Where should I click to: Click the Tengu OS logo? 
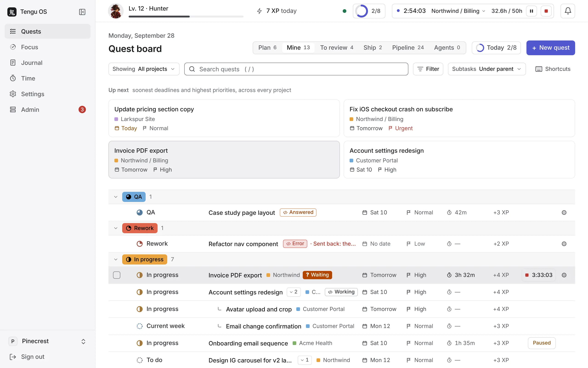click(12, 12)
